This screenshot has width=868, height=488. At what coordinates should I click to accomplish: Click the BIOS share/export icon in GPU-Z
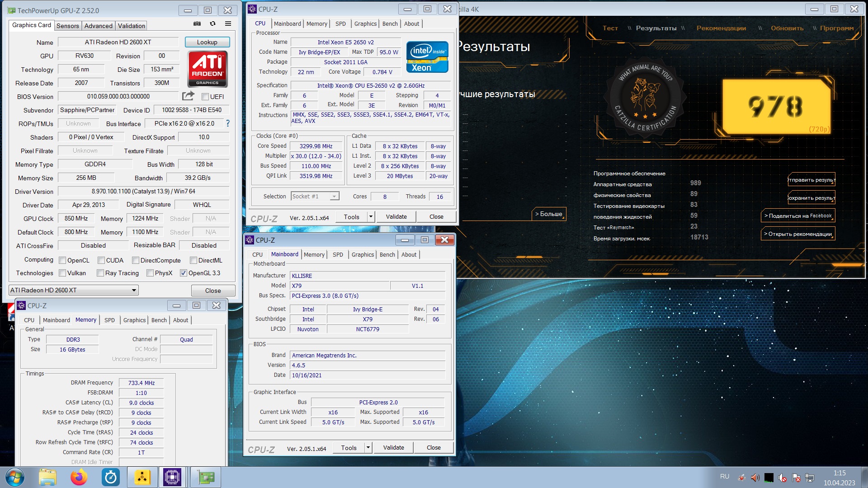[x=188, y=96]
